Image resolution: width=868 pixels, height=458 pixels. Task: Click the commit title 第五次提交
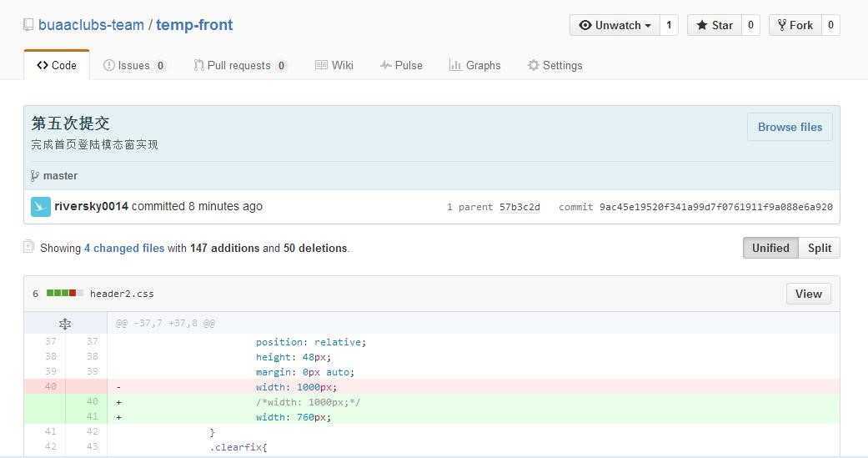pyautogui.click(x=70, y=123)
